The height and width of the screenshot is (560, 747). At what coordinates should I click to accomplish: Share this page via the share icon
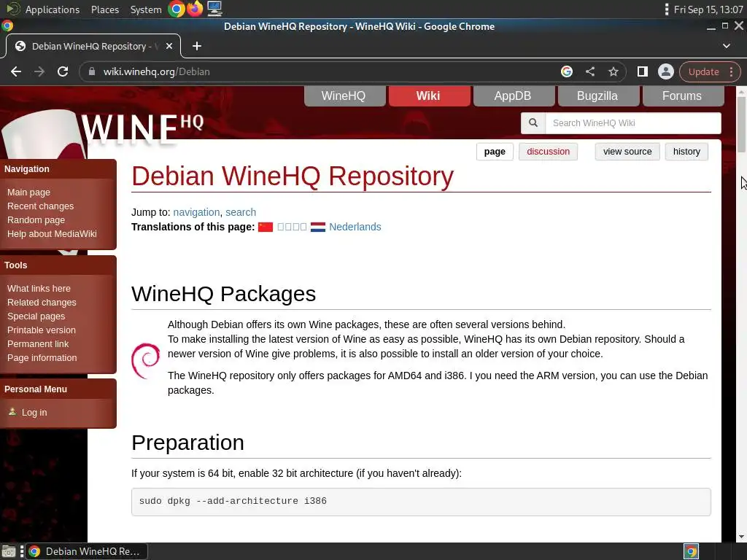tap(589, 71)
